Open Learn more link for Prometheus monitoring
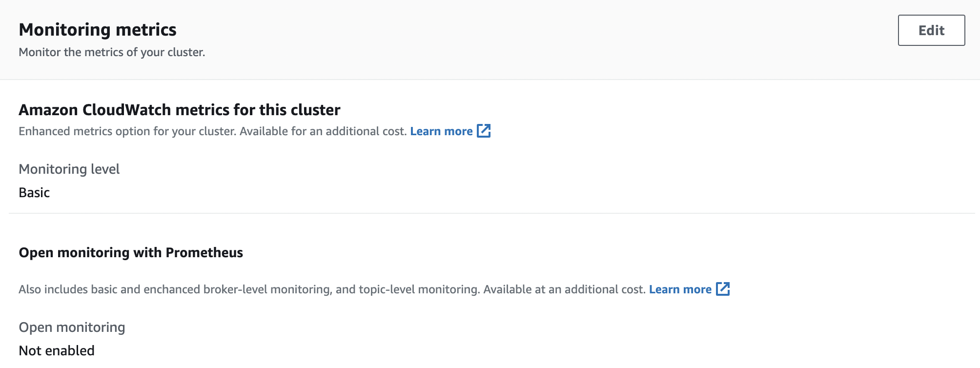The width and height of the screenshot is (980, 368). point(680,289)
